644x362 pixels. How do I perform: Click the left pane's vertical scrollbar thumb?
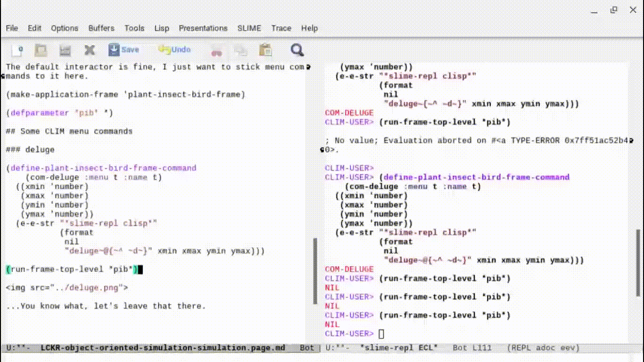pos(315,271)
